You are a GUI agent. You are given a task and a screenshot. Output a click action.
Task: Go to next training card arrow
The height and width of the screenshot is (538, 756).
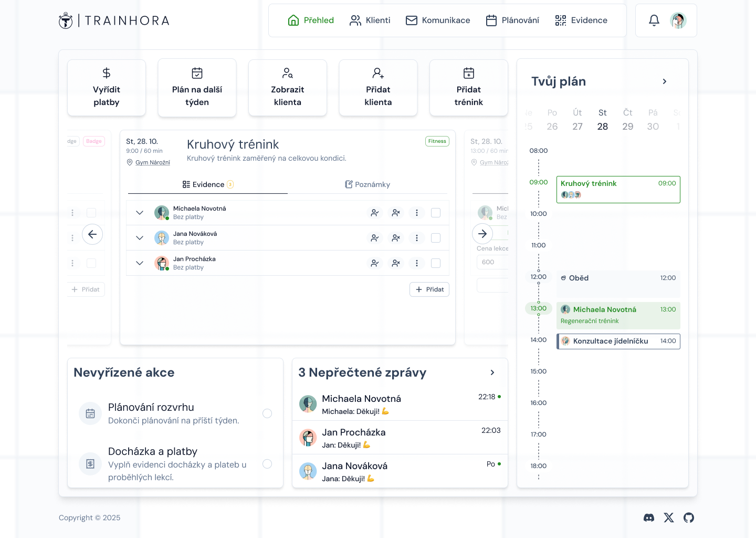click(482, 234)
